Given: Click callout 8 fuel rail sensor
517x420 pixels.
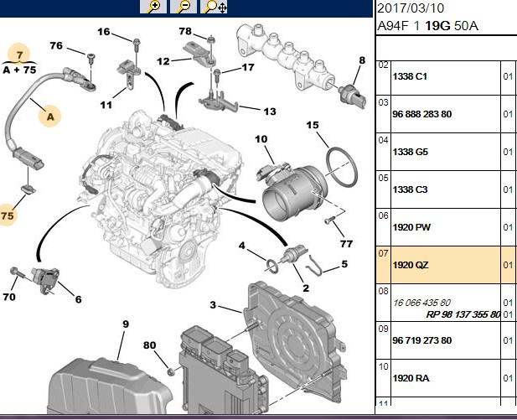Looking at the screenshot, I should (x=362, y=60).
